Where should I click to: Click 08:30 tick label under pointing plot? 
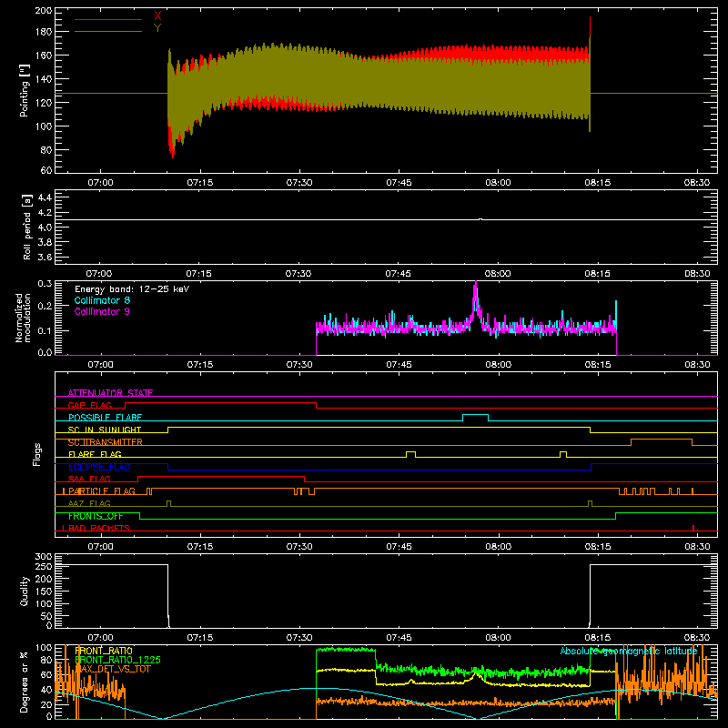pos(697,183)
